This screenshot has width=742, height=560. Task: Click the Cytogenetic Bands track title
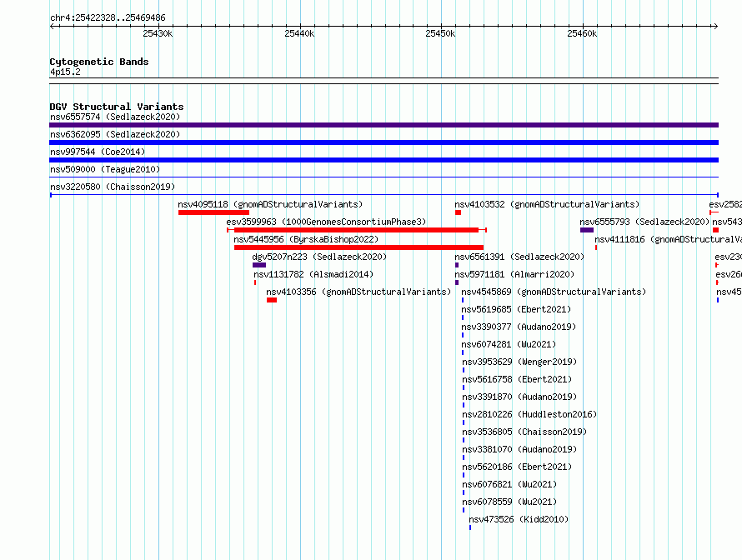click(99, 62)
